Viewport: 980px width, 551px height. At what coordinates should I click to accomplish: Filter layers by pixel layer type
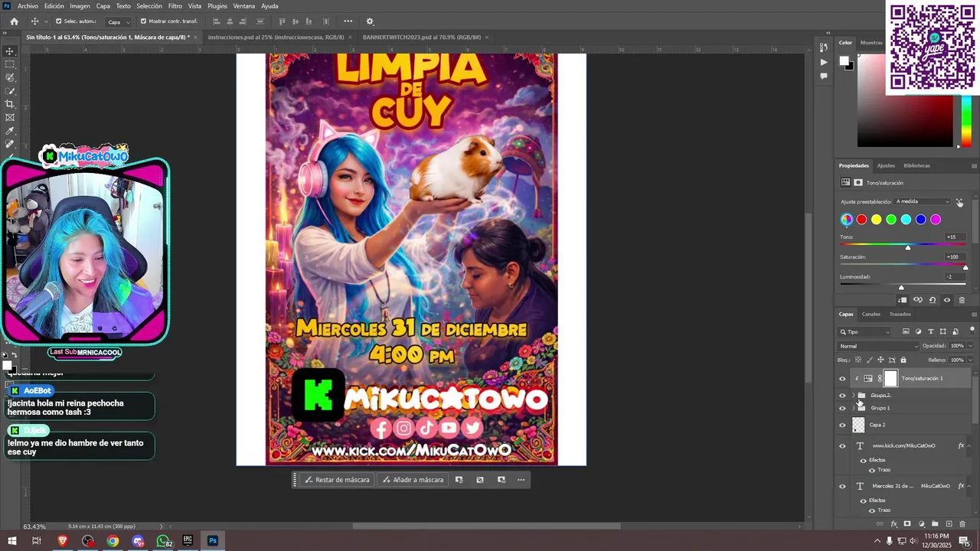(x=906, y=331)
